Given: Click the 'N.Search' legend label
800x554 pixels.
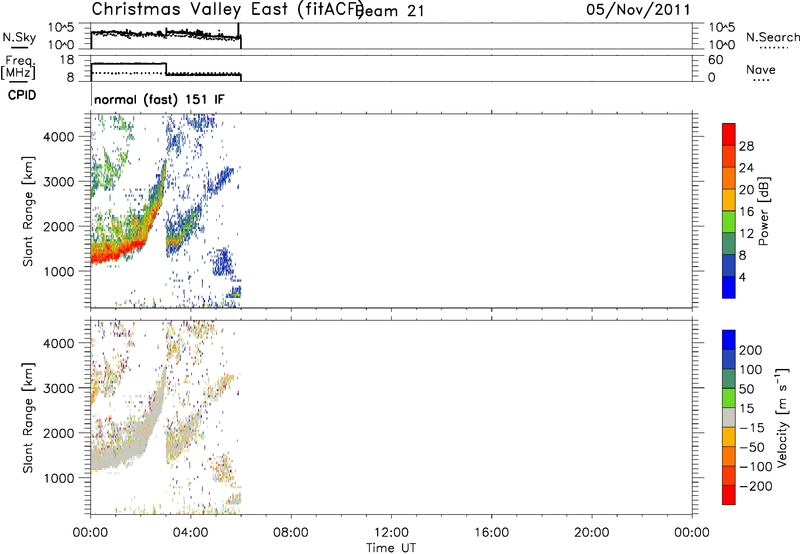Looking at the screenshot, I should click(772, 37).
